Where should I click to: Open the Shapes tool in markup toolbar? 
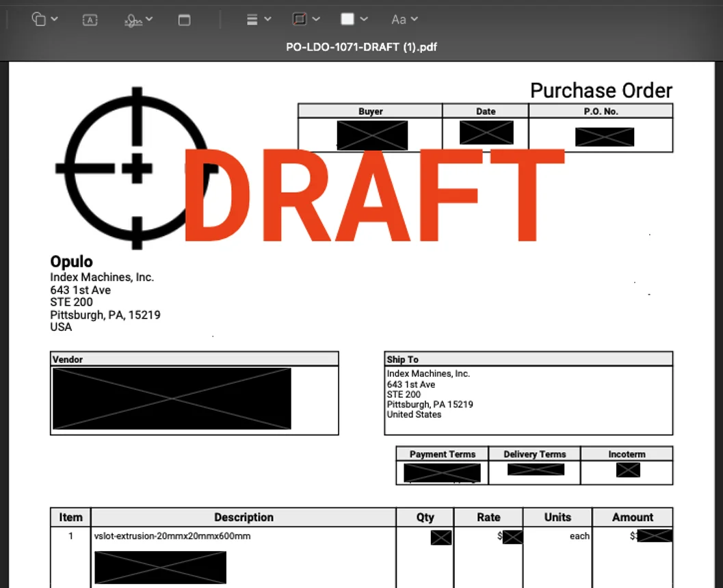(x=39, y=20)
